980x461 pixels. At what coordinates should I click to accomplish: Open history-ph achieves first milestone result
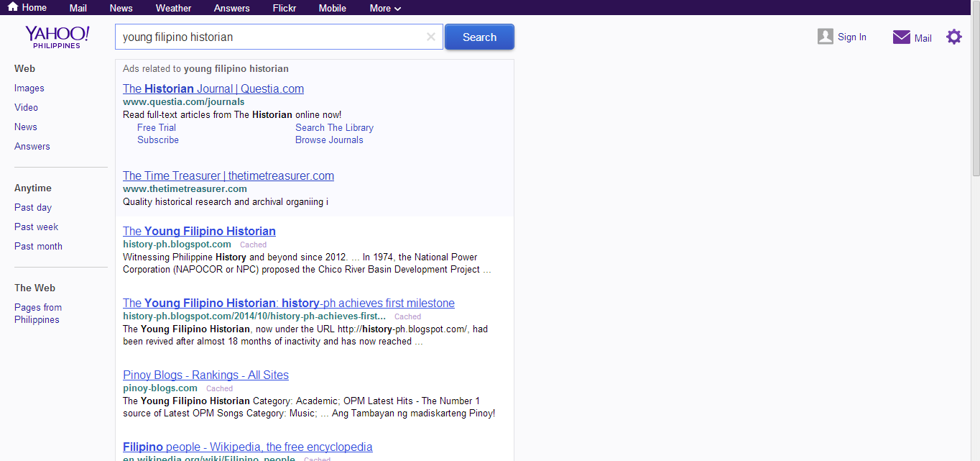coord(289,303)
